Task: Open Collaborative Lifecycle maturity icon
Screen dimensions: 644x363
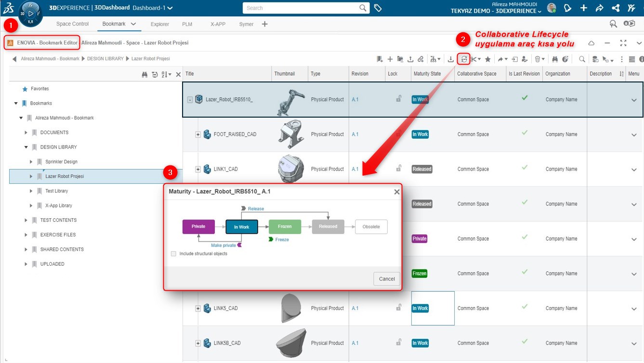Action: [463, 59]
